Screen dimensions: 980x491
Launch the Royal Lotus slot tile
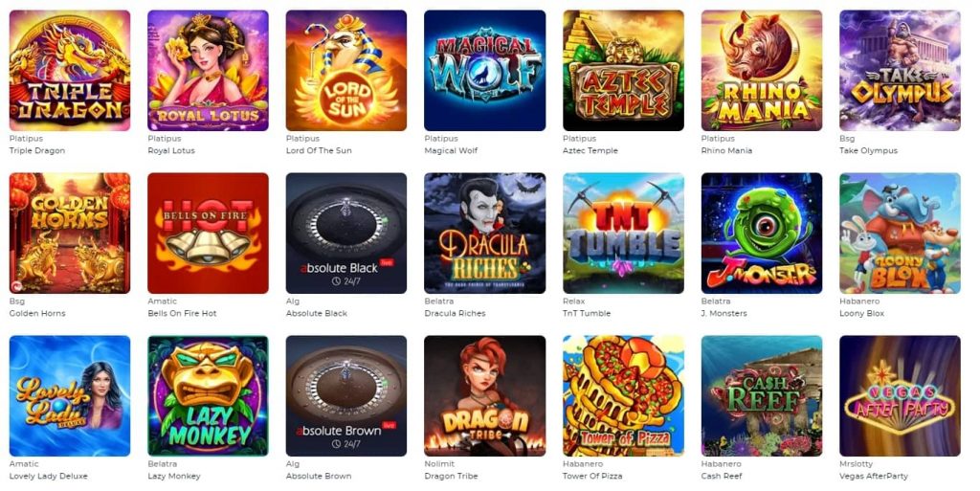(208, 71)
